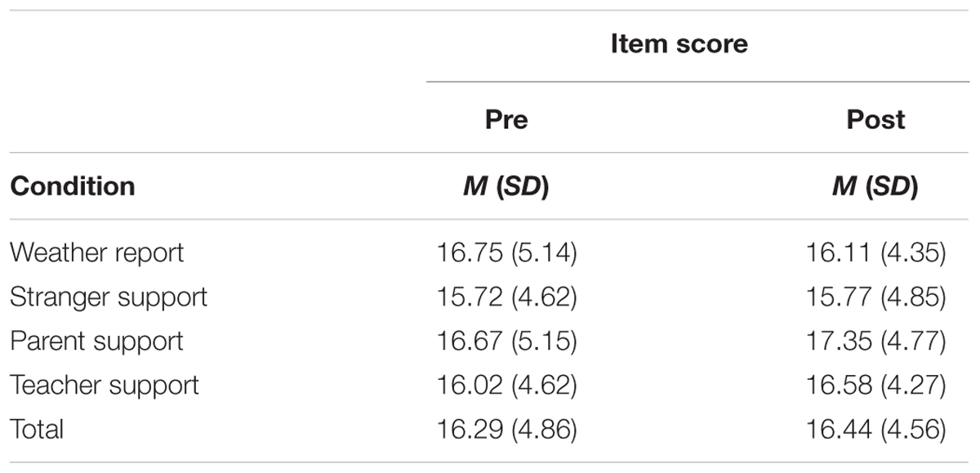Select the Parent support row label
980x473 pixels.
pyautogui.click(x=96, y=341)
